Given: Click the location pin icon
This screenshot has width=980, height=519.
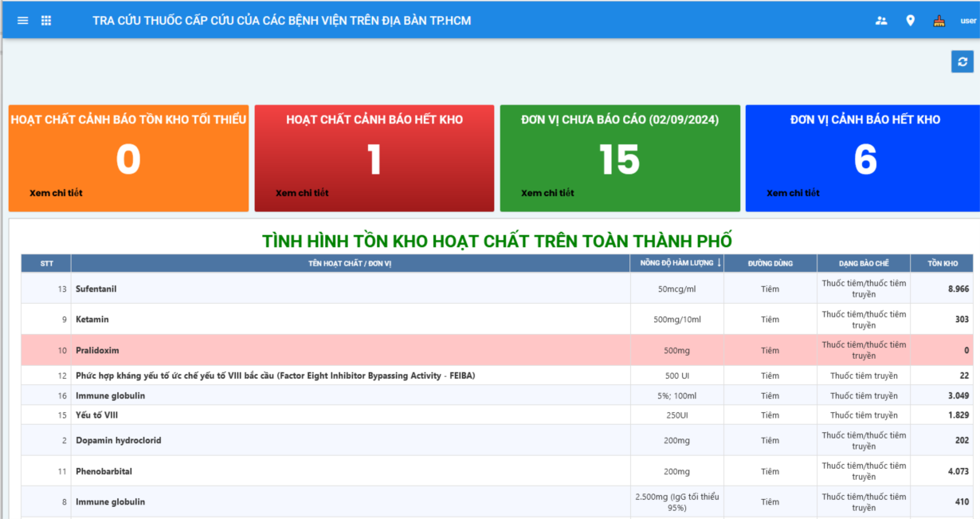Looking at the screenshot, I should pyautogui.click(x=910, y=20).
